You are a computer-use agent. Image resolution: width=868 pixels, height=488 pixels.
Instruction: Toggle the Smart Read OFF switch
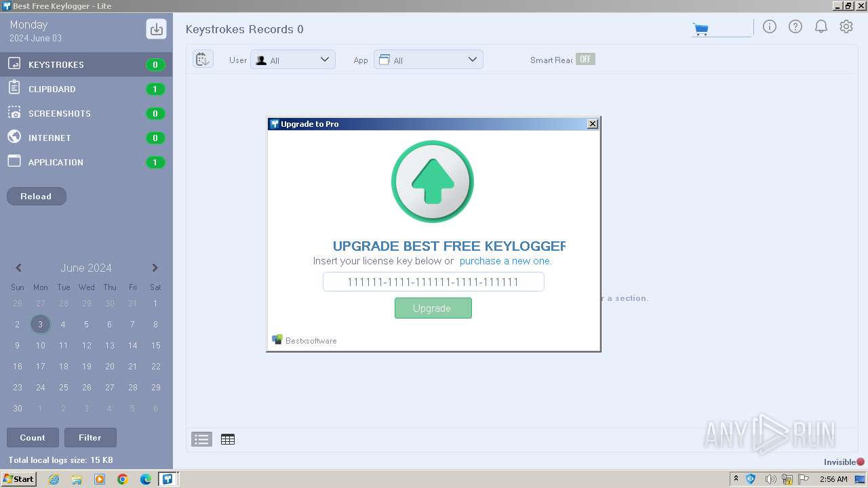pyautogui.click(x=585, y=59)
